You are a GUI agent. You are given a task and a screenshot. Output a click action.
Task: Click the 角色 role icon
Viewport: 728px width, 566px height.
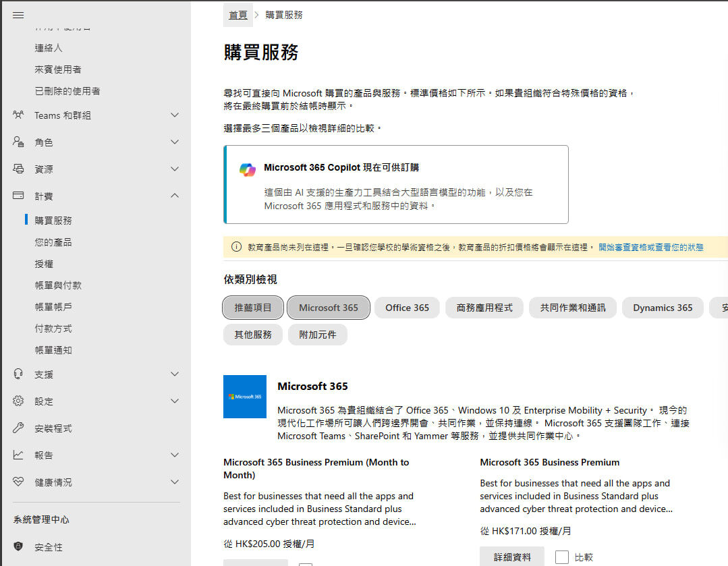point(18,142)
